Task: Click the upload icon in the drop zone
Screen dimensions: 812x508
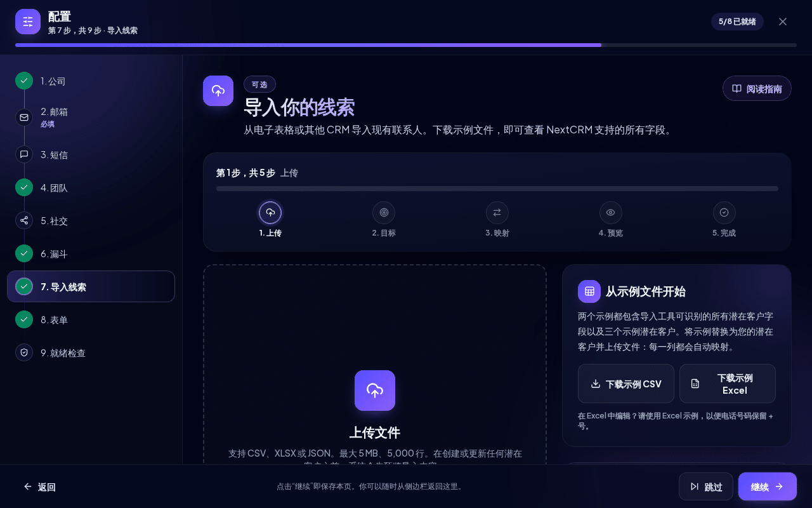Action: coord(375,391)
